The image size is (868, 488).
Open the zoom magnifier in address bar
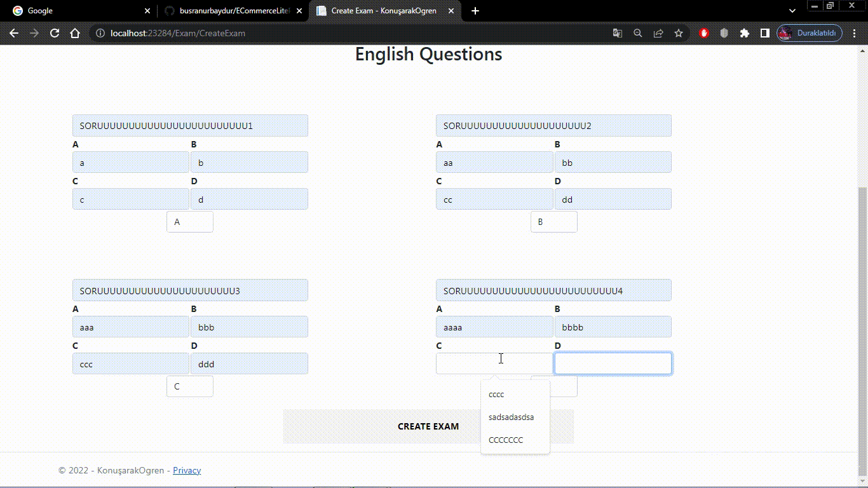point(638,33)
